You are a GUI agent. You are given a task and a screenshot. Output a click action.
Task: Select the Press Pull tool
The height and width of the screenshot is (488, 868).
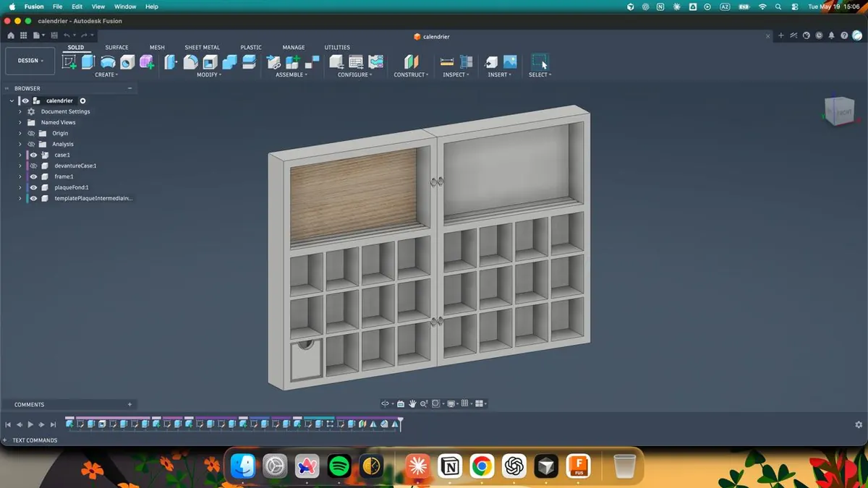click(171, 62)
